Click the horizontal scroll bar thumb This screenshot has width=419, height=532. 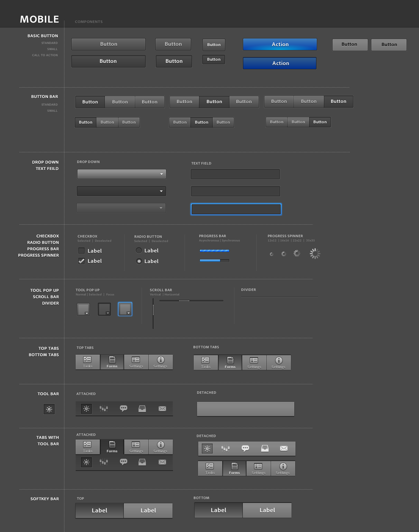coord(184,301)
